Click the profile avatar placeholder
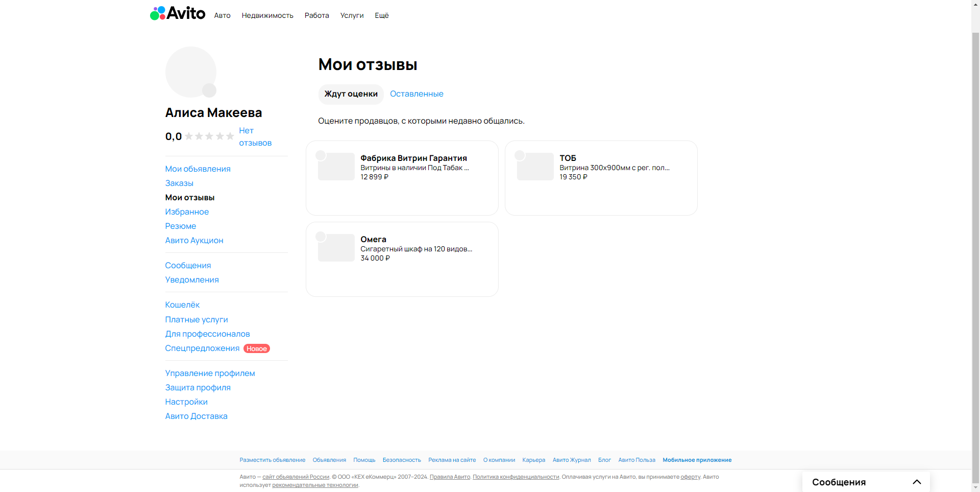This screenshot has width=980, height=492. click(x=191, y=72)
